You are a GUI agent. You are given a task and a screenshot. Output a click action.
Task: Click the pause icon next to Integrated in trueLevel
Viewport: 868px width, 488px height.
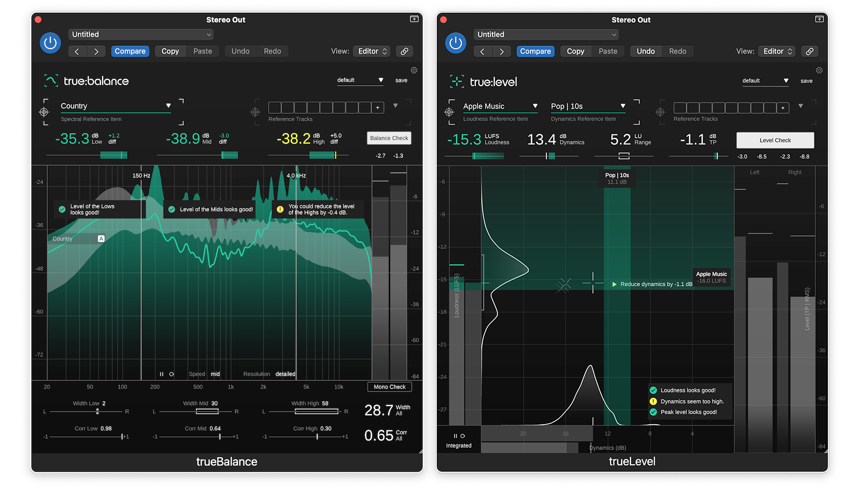455,435
